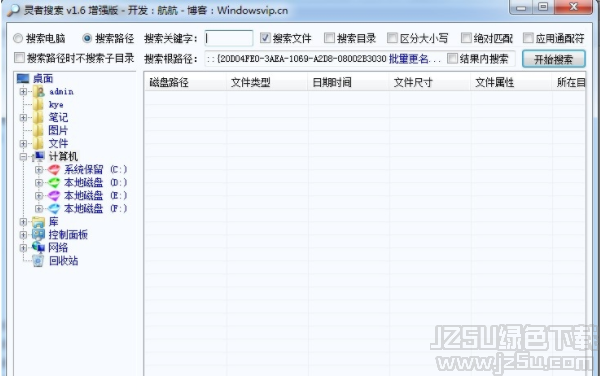
Task: Sort by 文件属性 column header
Action: (511, 82)
